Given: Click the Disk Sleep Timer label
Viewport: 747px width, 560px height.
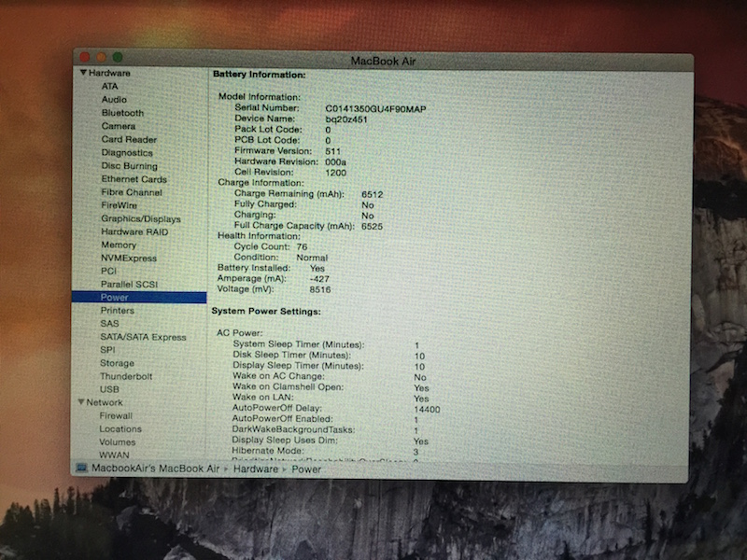Looking at the screenshot, I should (291, 355).
